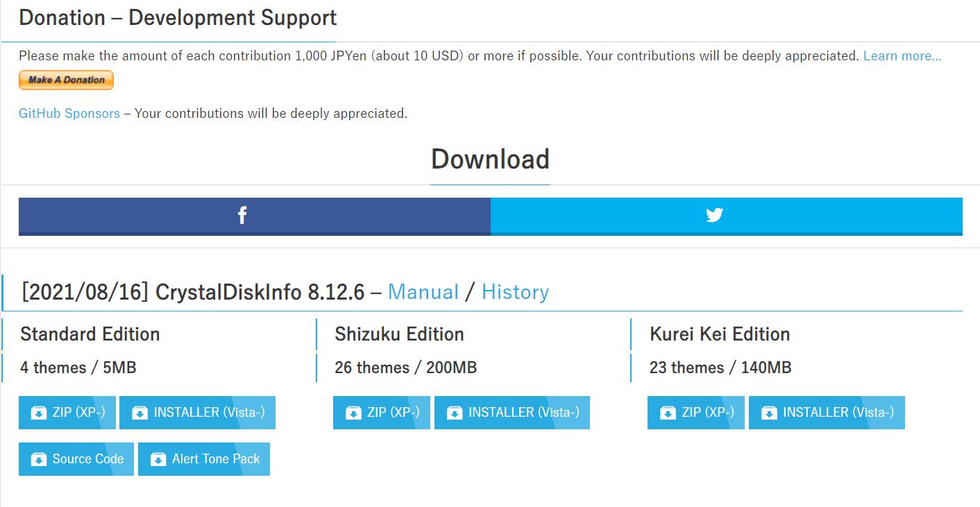The image size is (980, 507).
Task: Follow the Learn more link
Action: pyautogui.click(x=902, y=55)
